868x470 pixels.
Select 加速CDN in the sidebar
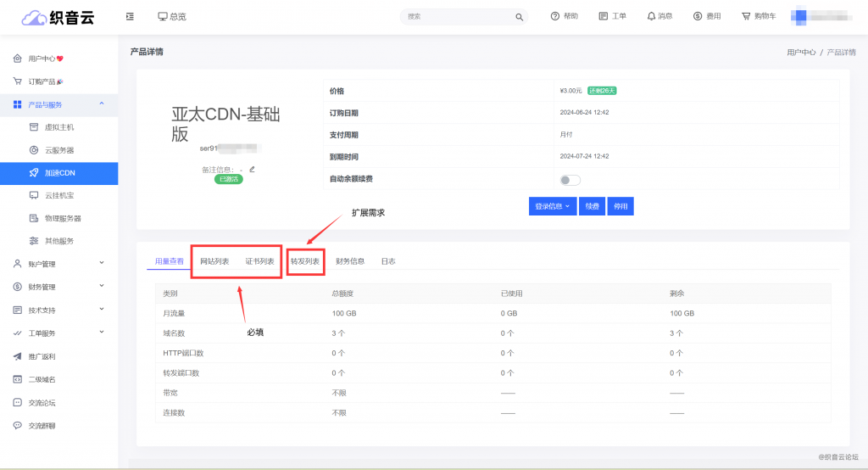click(x=59, y=173)
